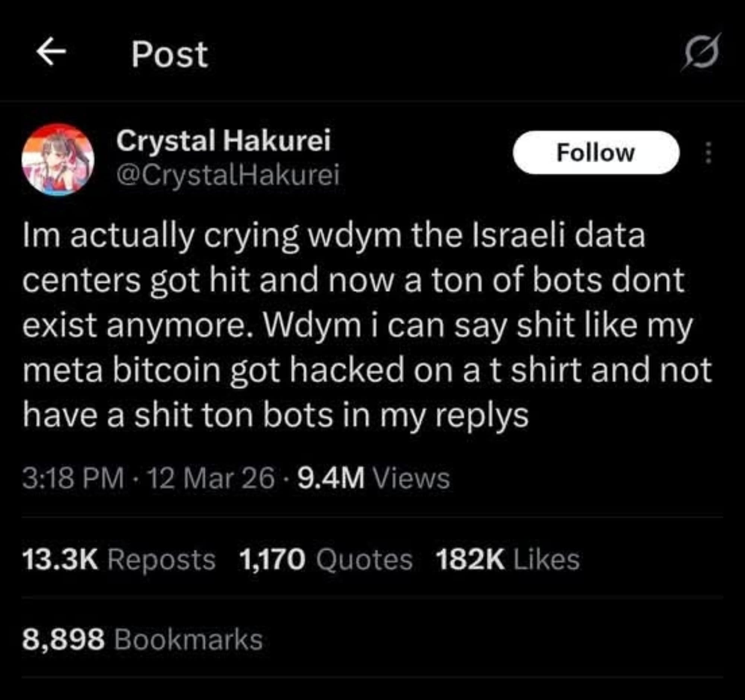Show the 182K Likes list
The image size is (745, 700).
tap(507, 560)
